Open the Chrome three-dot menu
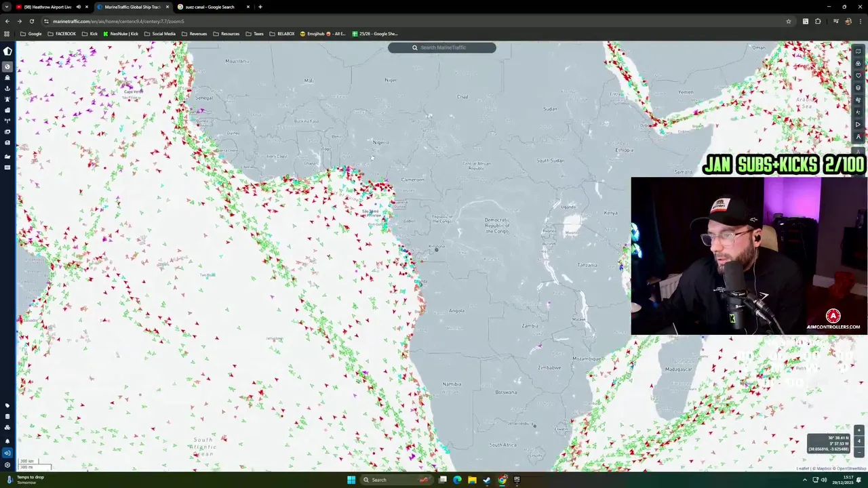This screenshot has width=868, height=488. tap(860, 21)
